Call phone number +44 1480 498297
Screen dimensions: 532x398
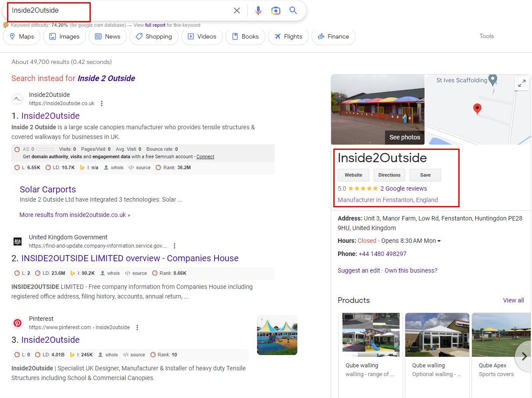coord(382,254)
